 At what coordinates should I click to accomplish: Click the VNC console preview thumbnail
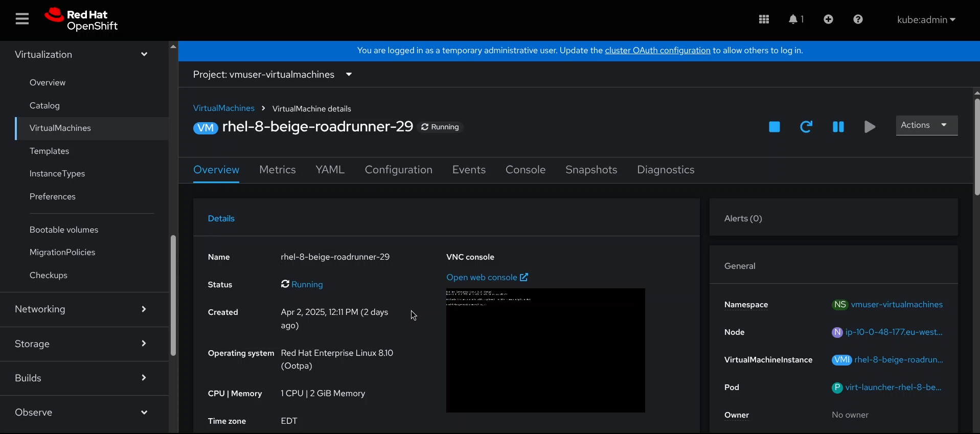point(545,351)
